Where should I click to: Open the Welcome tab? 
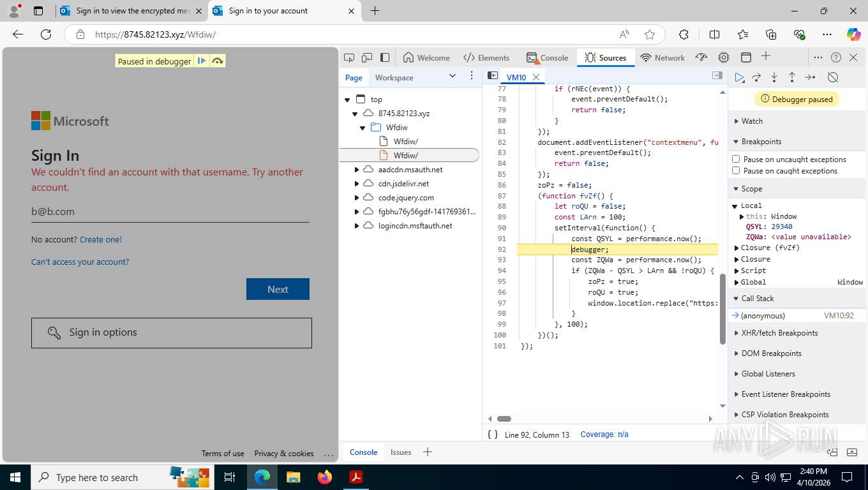point(426,57)
